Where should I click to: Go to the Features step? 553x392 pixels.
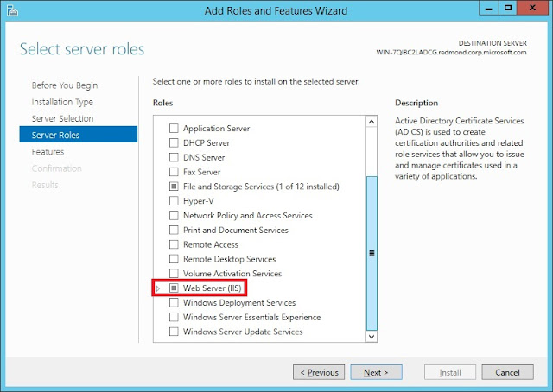(48, 151)
